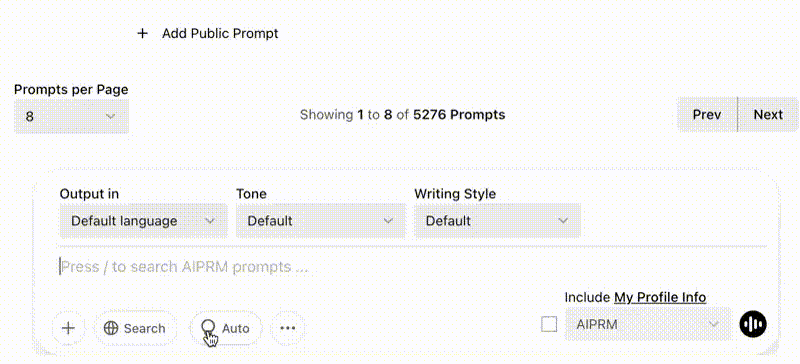Open the three-dots more options button
This screenshot has height=364, width=800.
point(288,328)
